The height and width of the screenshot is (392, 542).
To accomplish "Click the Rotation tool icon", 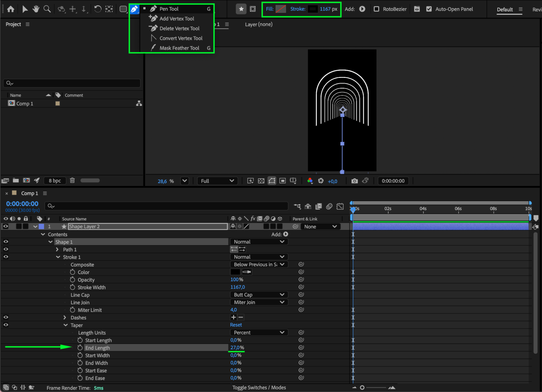I will 98,9.
